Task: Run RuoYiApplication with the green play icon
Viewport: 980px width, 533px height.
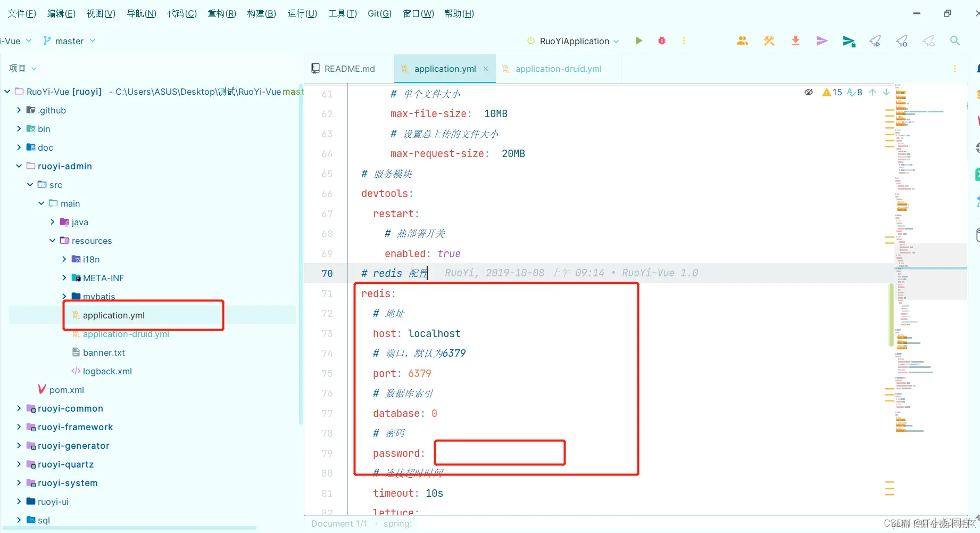Action: (639, 41)
